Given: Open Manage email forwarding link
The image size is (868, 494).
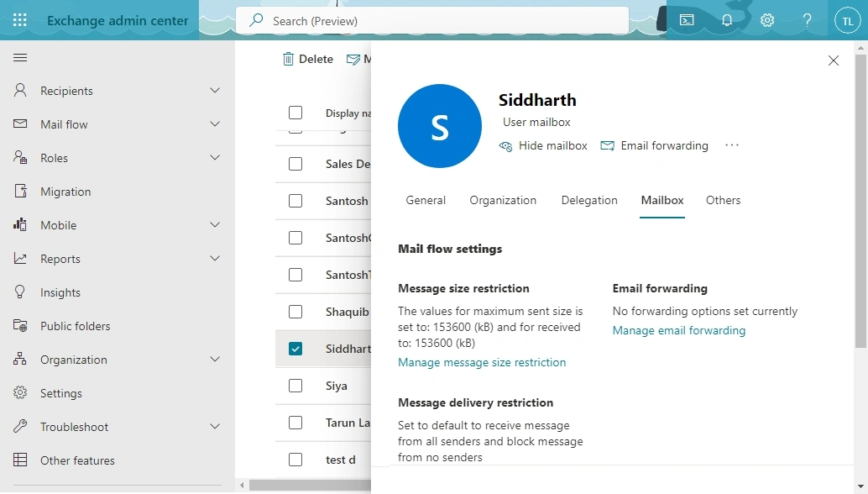Looking at the screenshot, I should coord(678,331).
